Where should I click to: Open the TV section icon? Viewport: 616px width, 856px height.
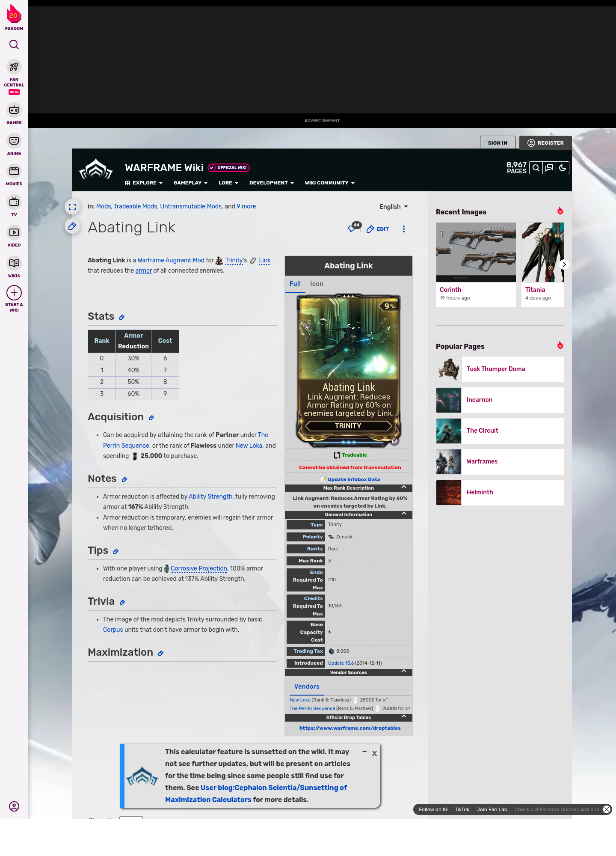14,202
